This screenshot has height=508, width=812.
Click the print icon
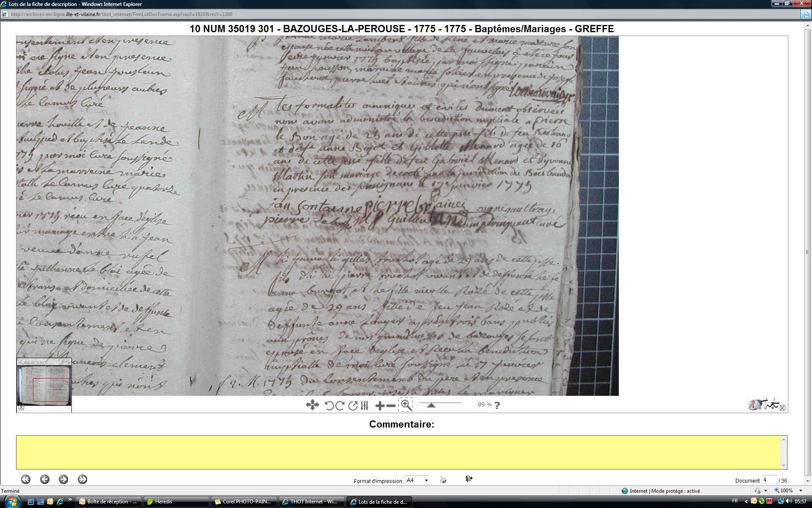tap(443, 480)
